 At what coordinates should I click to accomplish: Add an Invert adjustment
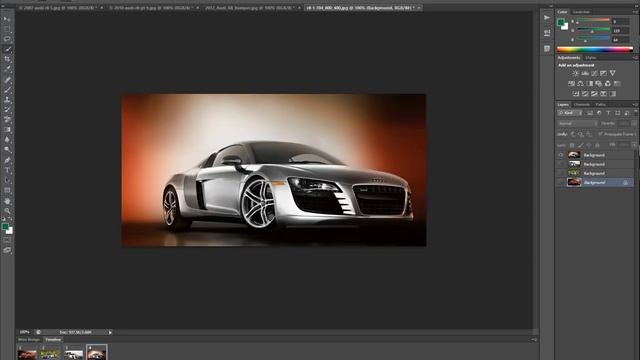click(576, 93)
